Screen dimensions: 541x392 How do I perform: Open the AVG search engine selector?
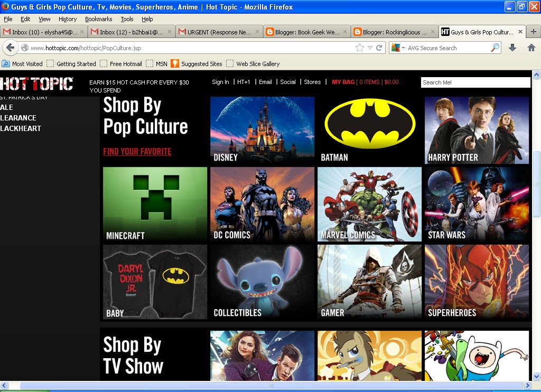pos(398,48)
